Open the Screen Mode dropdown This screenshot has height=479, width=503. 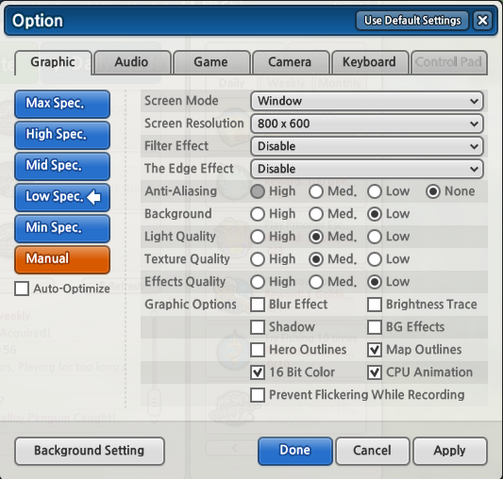(367, 101)
